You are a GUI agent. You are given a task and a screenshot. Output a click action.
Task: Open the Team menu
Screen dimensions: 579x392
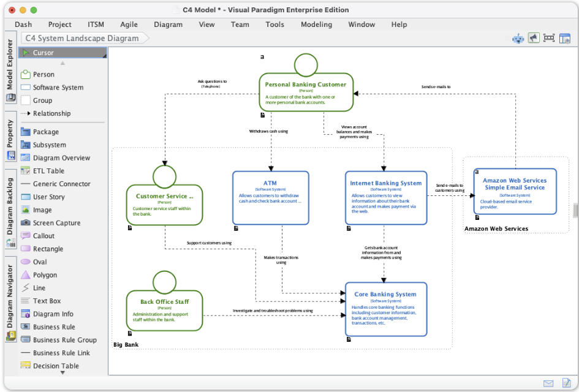pyautogui.click(x=240, y=24)
